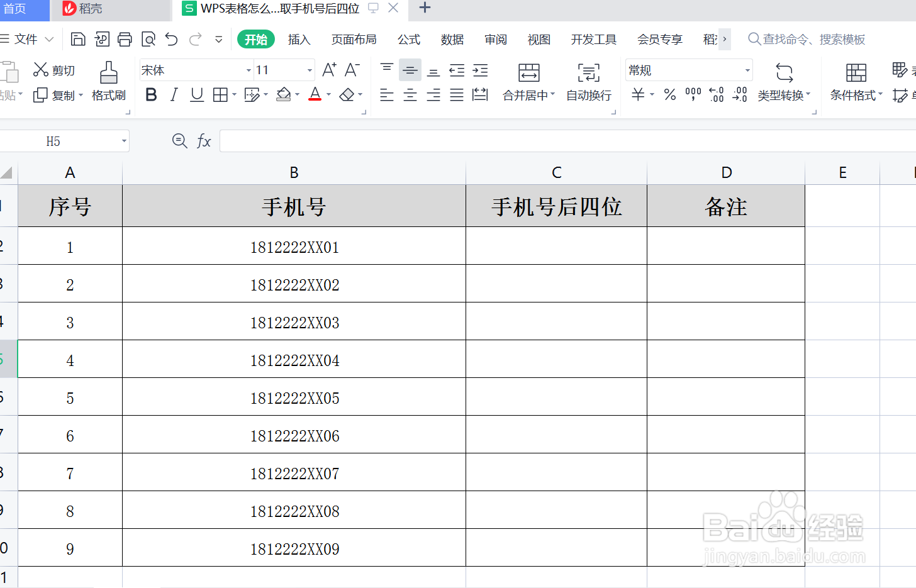The width and height of the screenshot is (916, 588).
Task: Toggle bold formatting
Action: tap(151, 94)
